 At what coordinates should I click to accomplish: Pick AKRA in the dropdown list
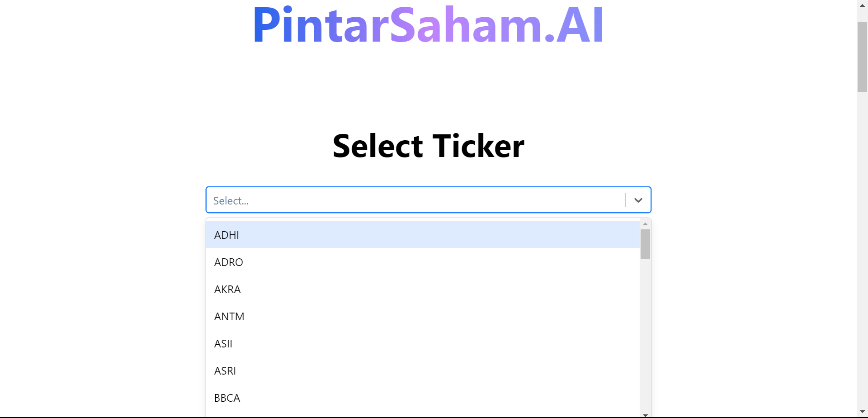[227, 289]
